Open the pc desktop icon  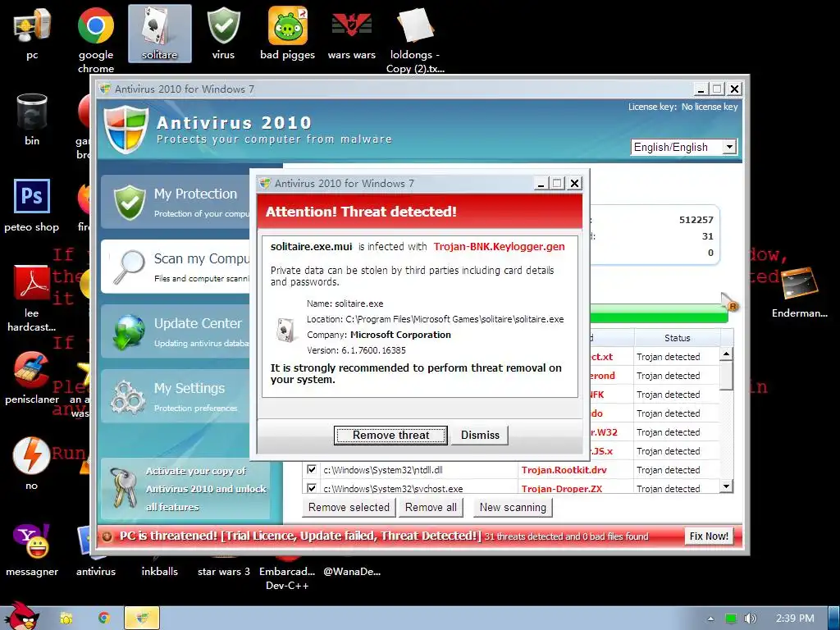click(32, 33)
